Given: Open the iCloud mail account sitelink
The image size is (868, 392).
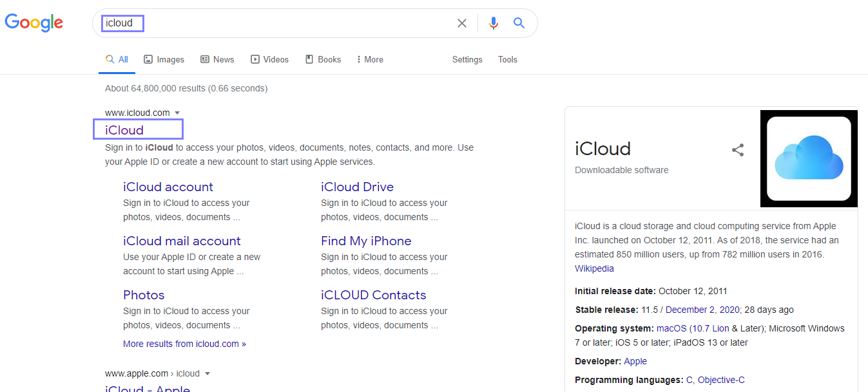Looking at the screenshot, I should 182,241.
